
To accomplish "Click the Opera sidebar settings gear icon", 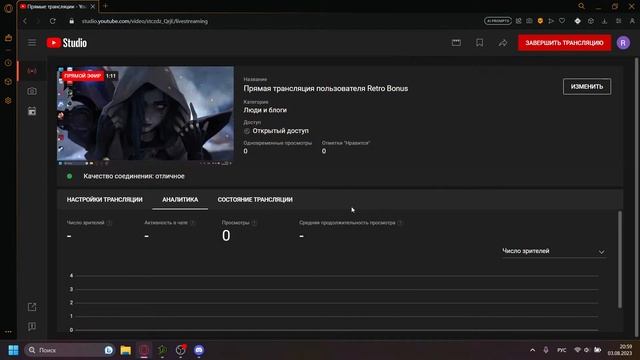I will pos(8,100).
